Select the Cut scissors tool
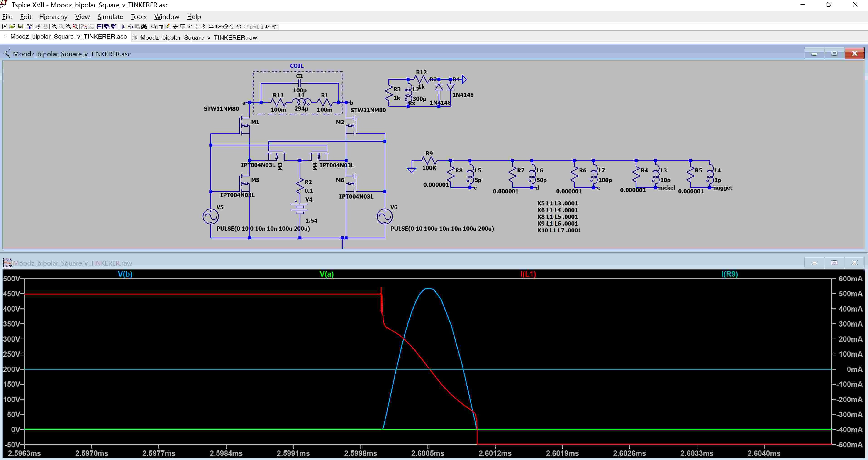 coord(123,26)
